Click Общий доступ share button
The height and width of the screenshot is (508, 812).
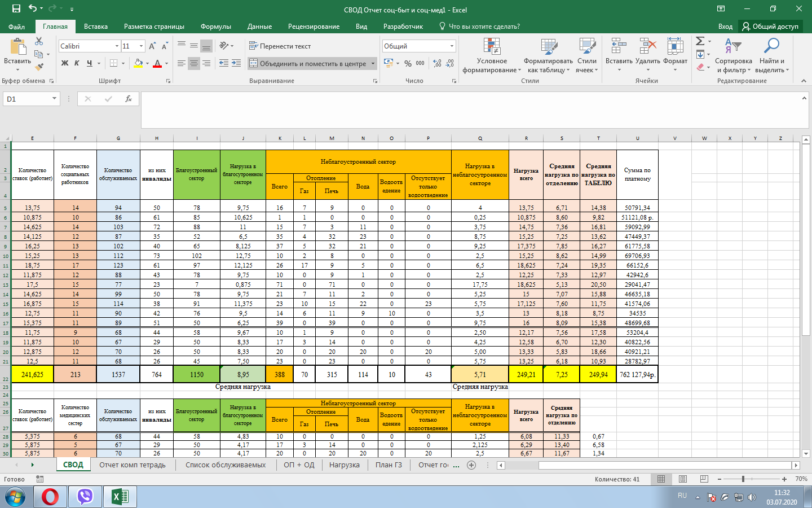(x=770, y=27)
